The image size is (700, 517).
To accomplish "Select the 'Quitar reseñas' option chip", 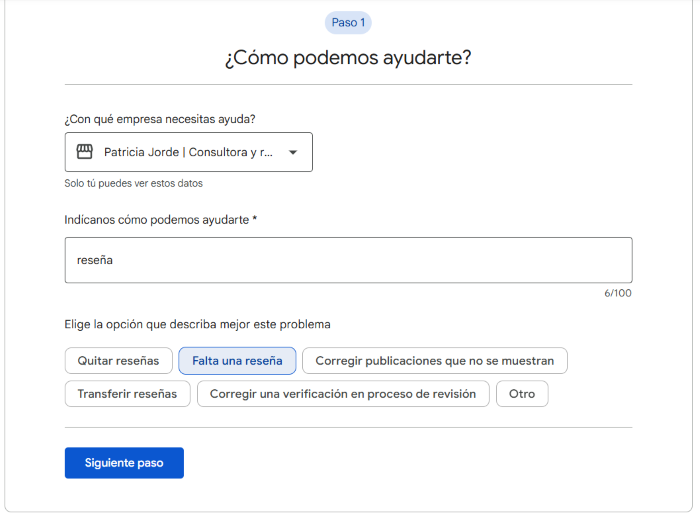I will coord(118,361).
